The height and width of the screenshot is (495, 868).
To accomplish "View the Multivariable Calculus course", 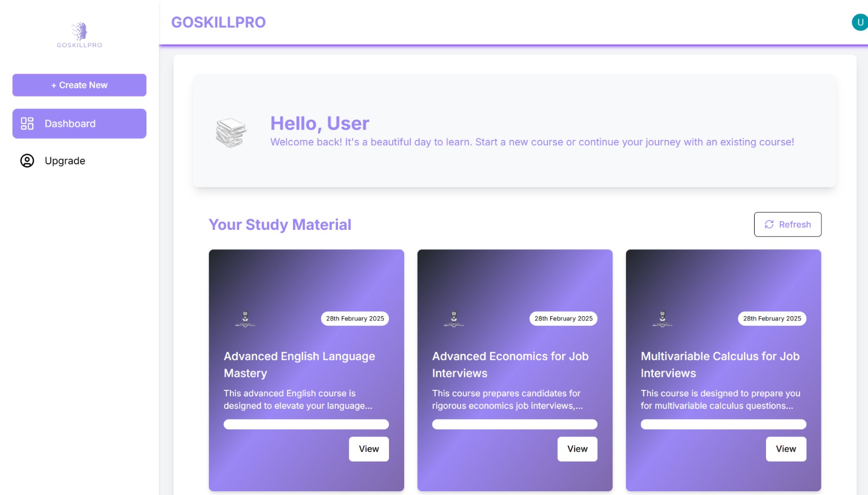I will (x=786, y=449).
